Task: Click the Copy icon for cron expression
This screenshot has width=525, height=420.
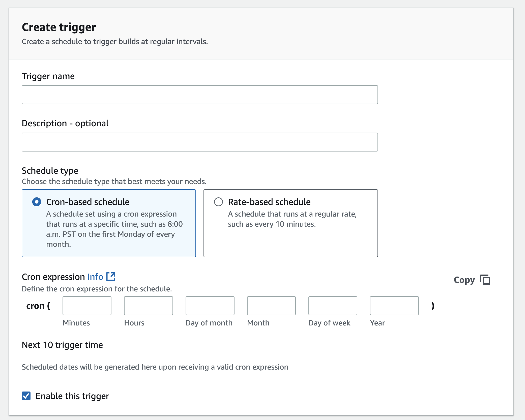Action: click(485, 280)
